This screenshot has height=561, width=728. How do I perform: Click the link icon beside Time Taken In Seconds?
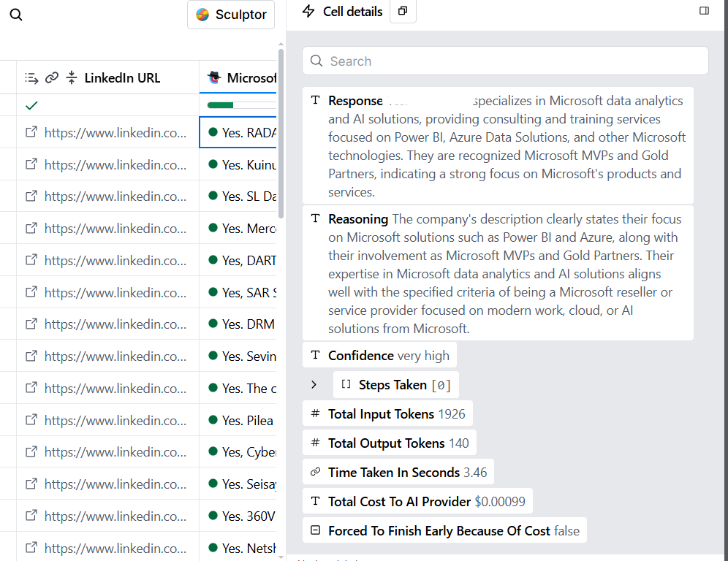pyautogui.click(x=315, y=472)
